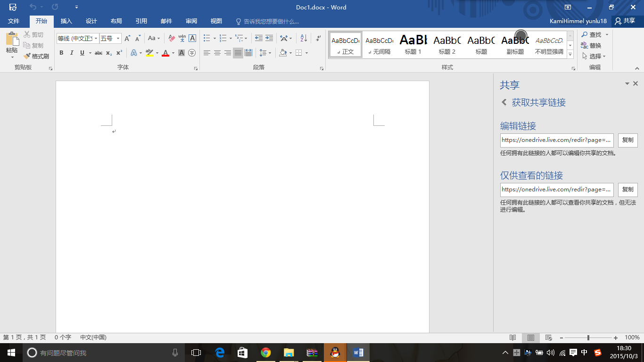Toggle Subscript formatting
The width and height of the screenshot is (644, 362).
click(x=109, y=53)
